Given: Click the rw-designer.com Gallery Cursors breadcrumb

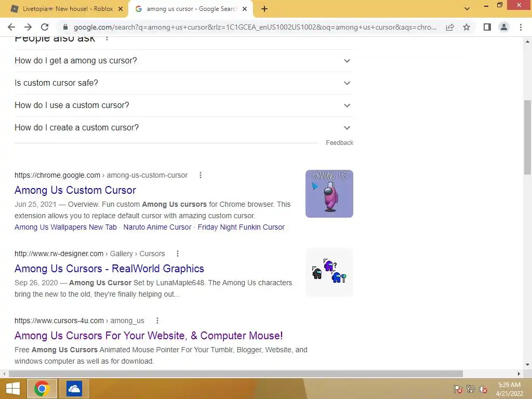Looking at the screenshot, I should (89, 254).
